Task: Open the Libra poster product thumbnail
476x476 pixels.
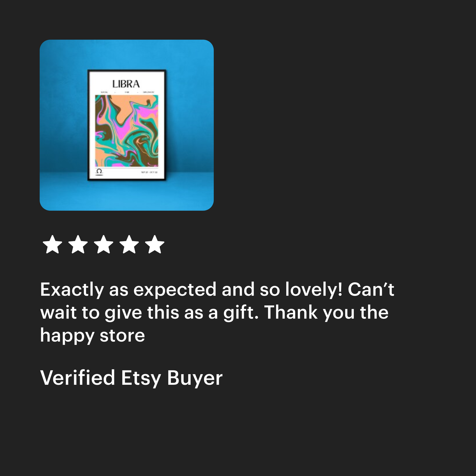Action: [126, 125]
